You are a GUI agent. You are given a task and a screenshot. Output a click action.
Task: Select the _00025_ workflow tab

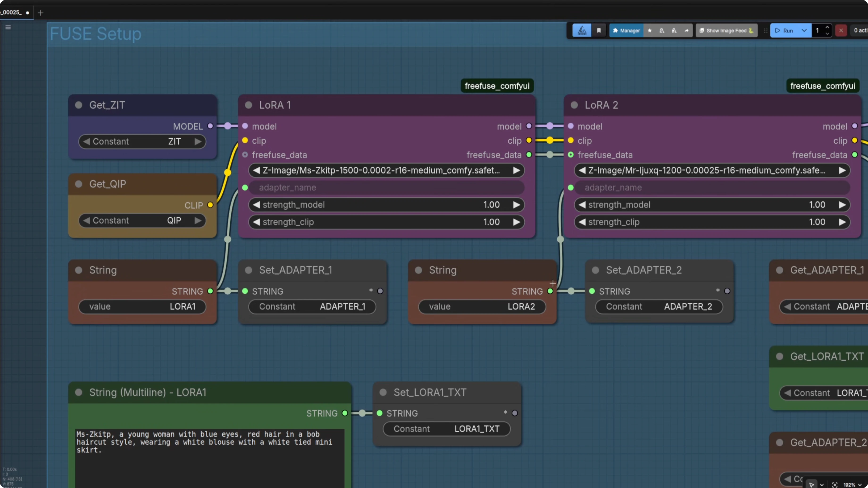(12, 12)
